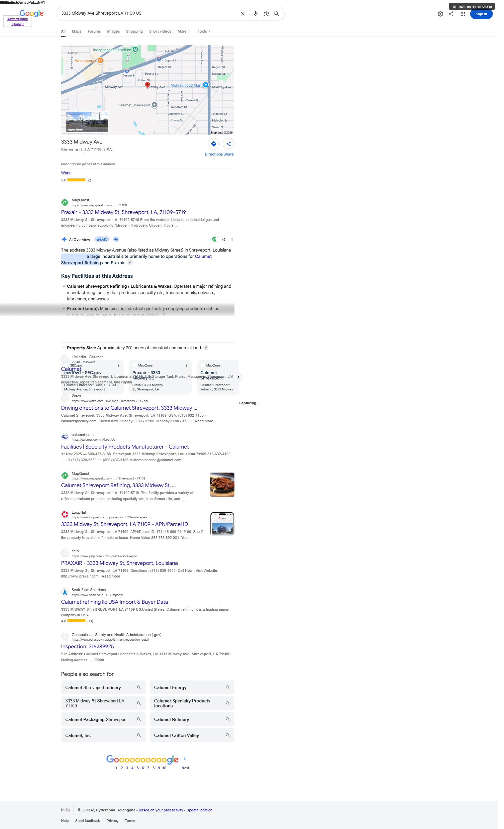Switch to the Maps tab
Viewport: 504px width, 829px height.
pos(77,31)
